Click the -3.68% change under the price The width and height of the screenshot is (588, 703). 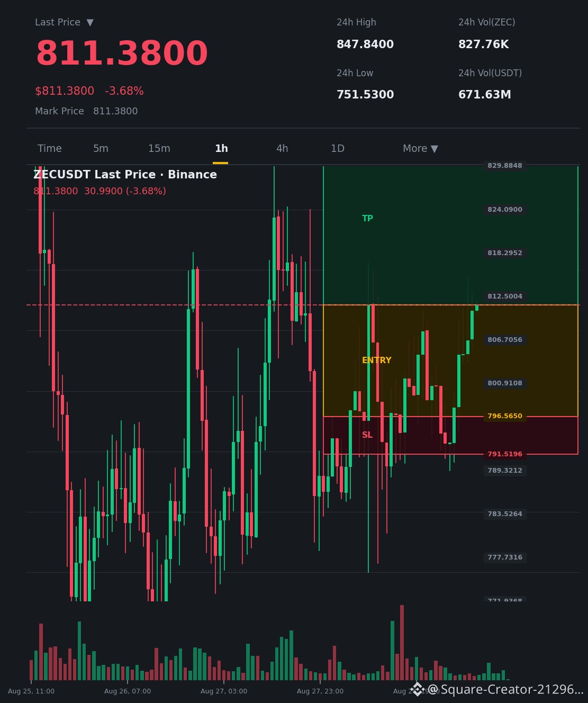pyautogui.click(x=124, y=91)
